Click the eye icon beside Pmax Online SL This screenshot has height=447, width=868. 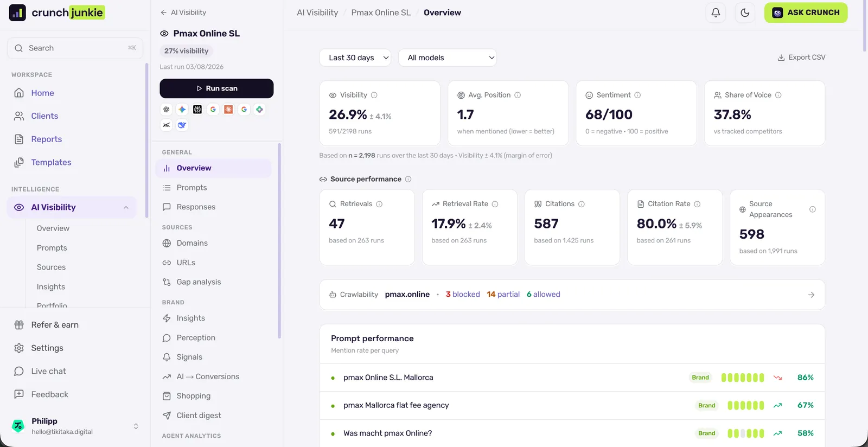pos(164,34)
